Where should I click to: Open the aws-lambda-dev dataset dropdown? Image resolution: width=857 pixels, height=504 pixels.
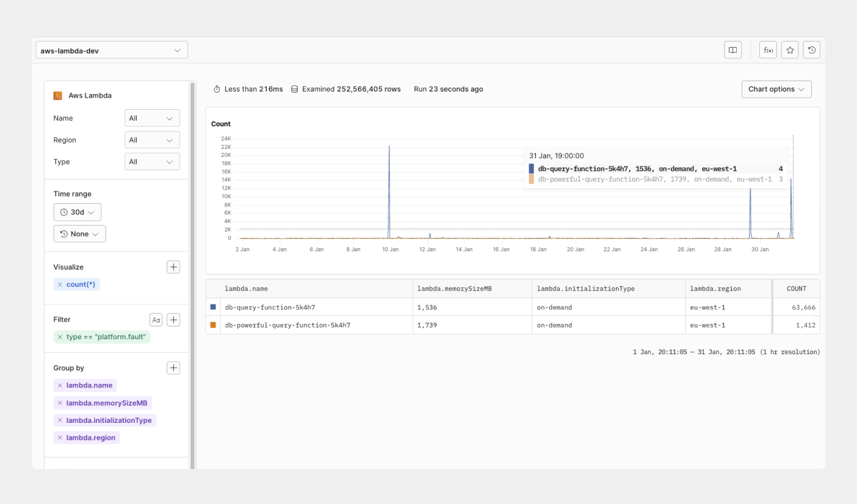(112, 49)
